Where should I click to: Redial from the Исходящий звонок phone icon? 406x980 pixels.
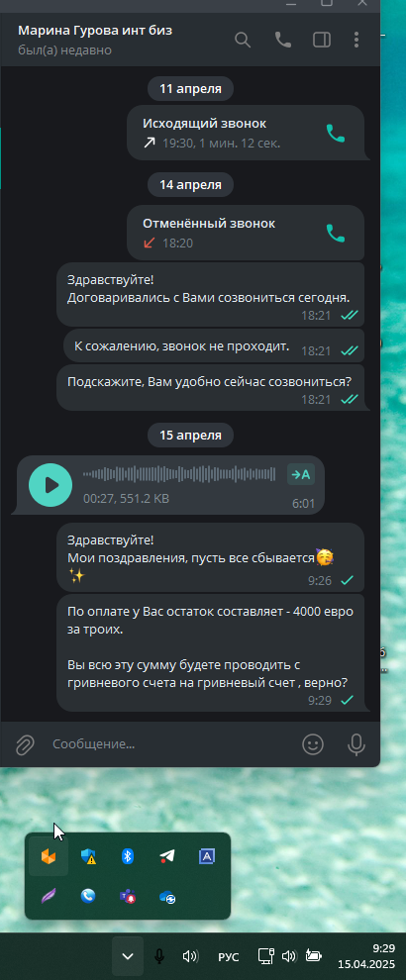tap(336, 133)
